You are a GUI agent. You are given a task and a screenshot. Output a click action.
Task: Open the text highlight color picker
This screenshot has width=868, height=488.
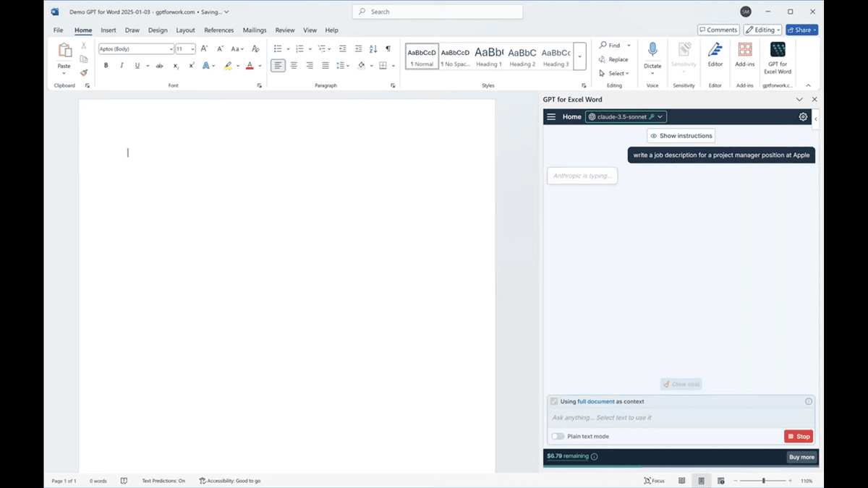pos(228,65)
